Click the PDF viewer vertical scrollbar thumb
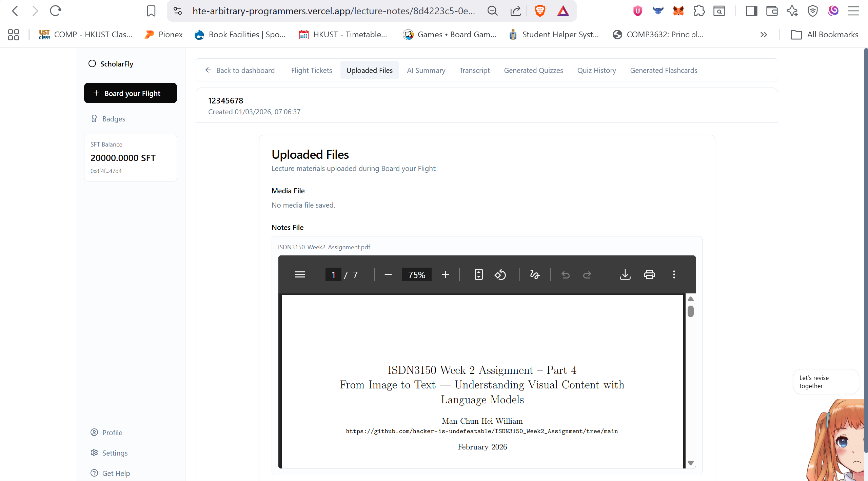The width and height of the screenshot is (868, 481). tap(691, 311)
